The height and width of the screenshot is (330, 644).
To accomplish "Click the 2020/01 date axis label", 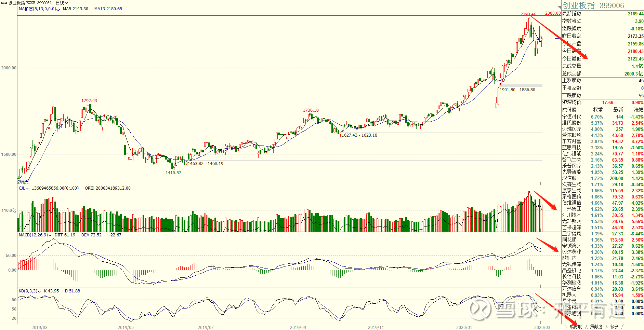I will point(464,327).
